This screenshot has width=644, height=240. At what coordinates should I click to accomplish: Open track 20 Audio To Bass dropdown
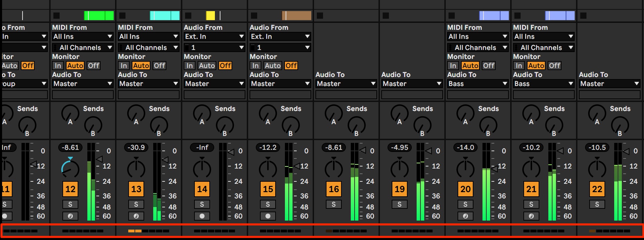coord(478,84)
